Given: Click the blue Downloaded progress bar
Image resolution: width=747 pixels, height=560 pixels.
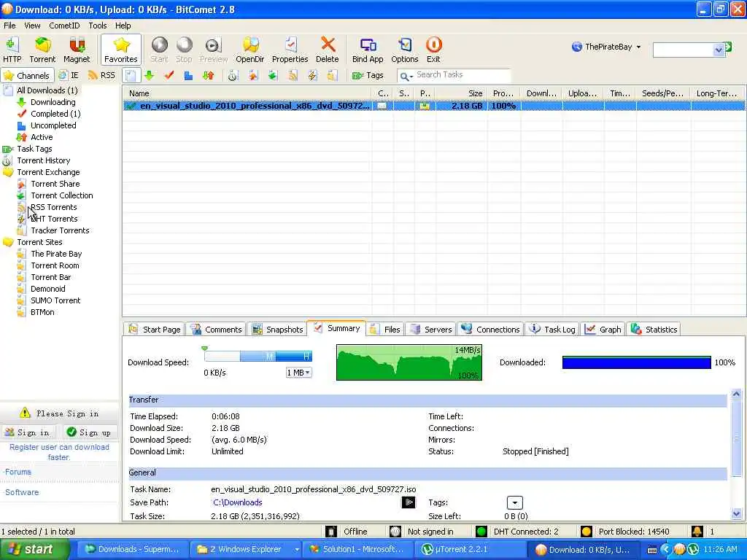Looking at the screenshot, I should coord(636,362).
